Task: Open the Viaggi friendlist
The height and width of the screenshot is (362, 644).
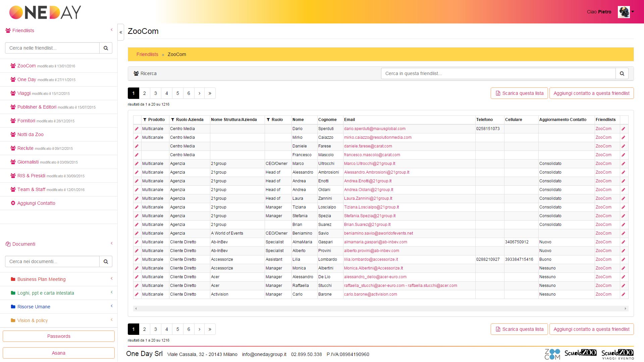Action: coord(24,93)
